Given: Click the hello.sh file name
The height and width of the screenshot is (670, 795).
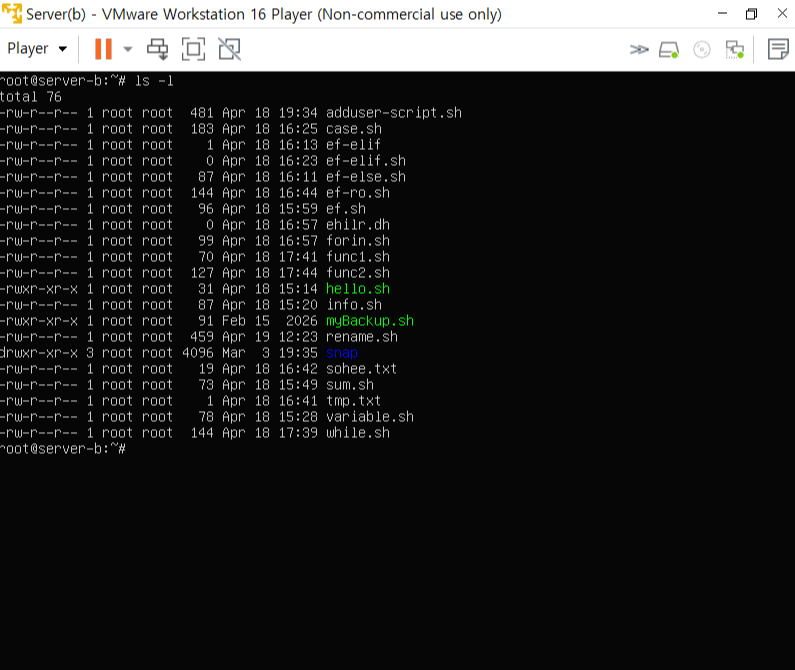Looking at the screenshot, I should (x=358, y=289).
